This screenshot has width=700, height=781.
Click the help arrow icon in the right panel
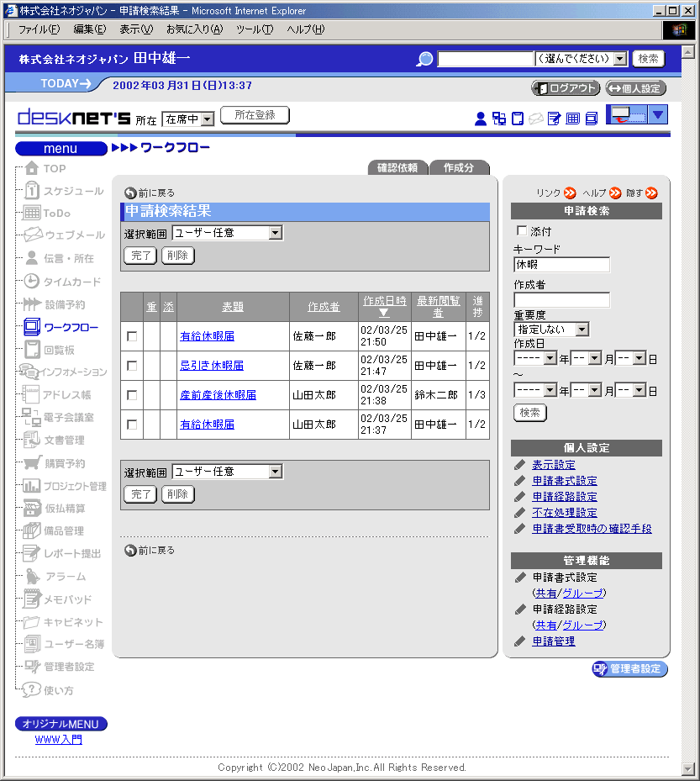(615, 193)
